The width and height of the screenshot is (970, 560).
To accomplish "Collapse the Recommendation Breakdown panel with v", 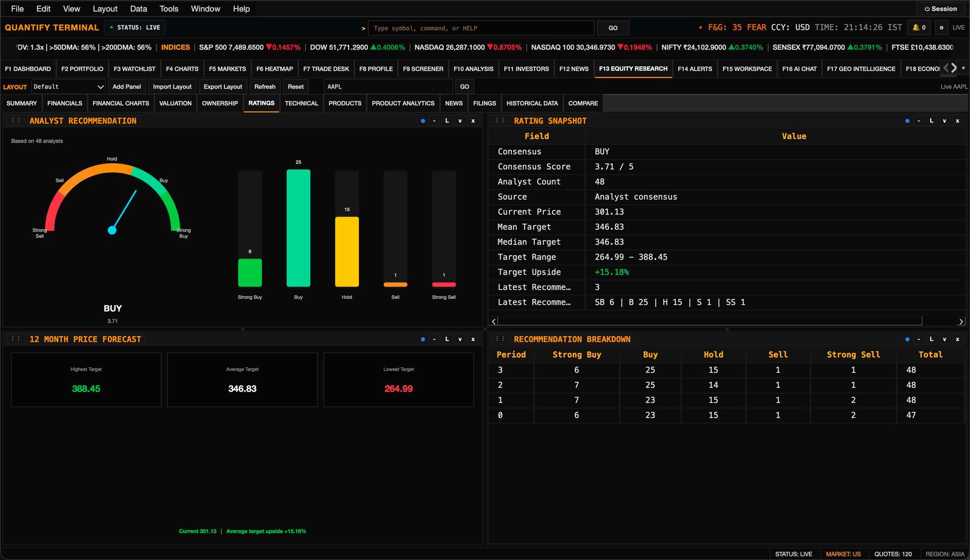I will [945, 339].
